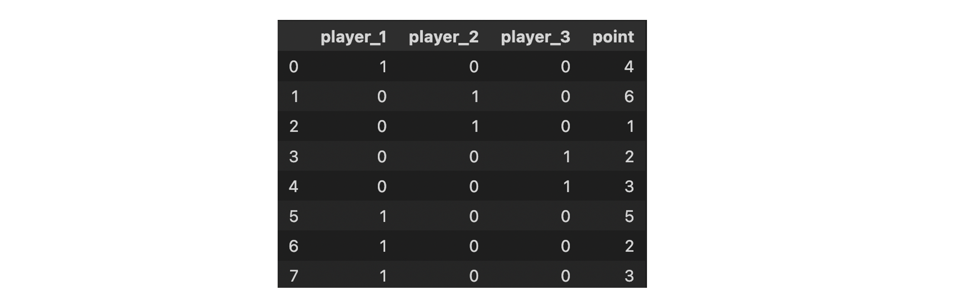
Task: Click player_3 value in row 4
Action: [x=567, y=187]
